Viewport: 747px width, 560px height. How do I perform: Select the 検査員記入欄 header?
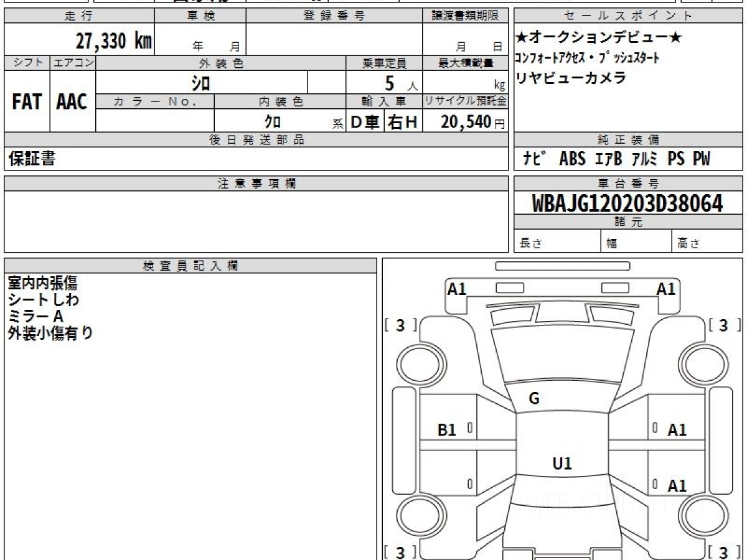tap(190, 265)
